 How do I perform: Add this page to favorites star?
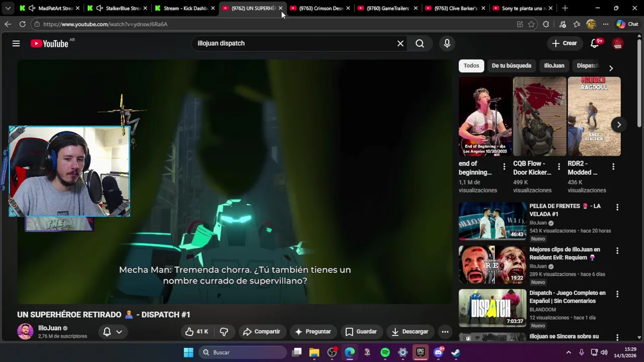tap(531, 24)
